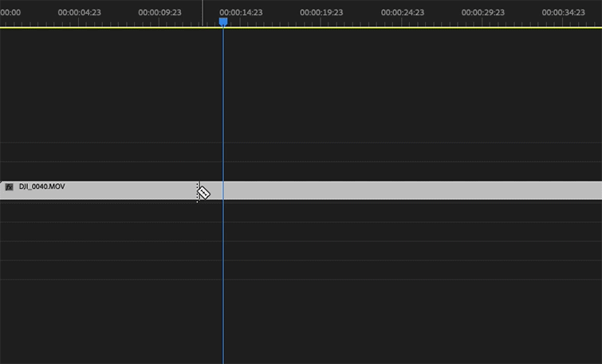
Task: Move playhead to 00:00:29:23 mark
Action: pos(483,13)
